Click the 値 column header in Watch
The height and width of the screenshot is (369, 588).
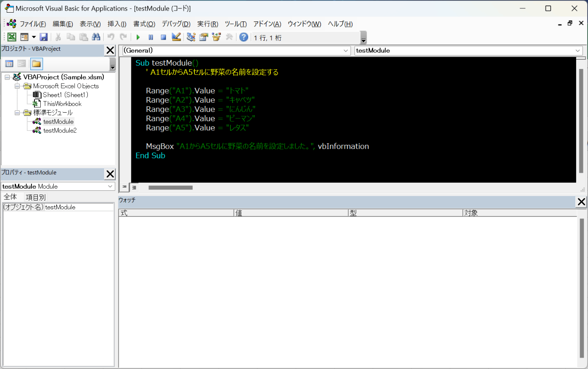tap(291, 213)
